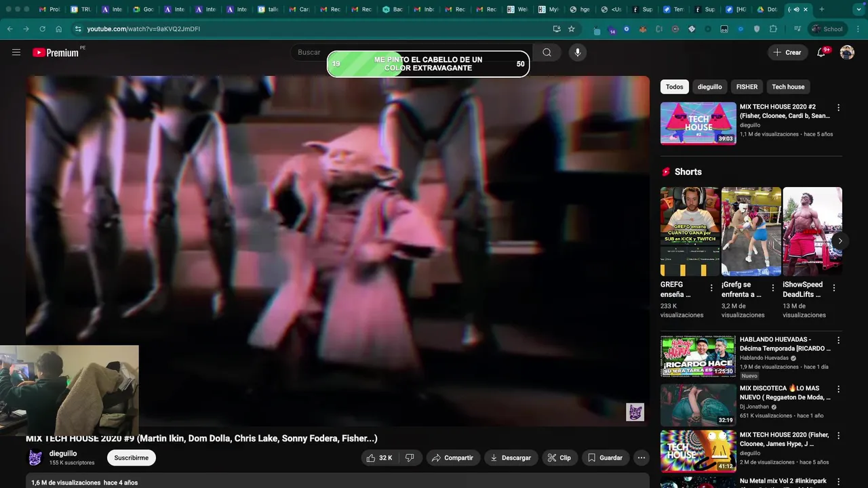868x488 pixels.
Task: Open the dieguillo channel name link
Action: pos(63,453)
